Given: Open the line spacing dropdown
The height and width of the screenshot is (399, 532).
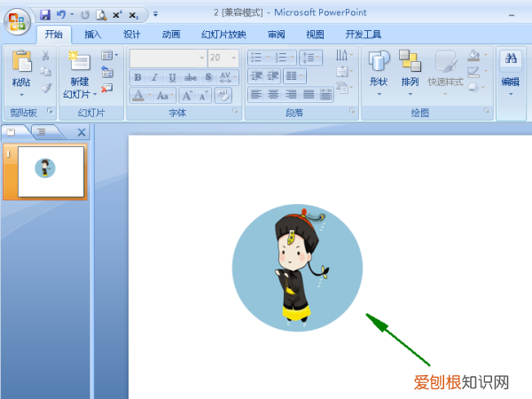Looking at the screenshot, I should pyautogui.click(x=310, y=58).
